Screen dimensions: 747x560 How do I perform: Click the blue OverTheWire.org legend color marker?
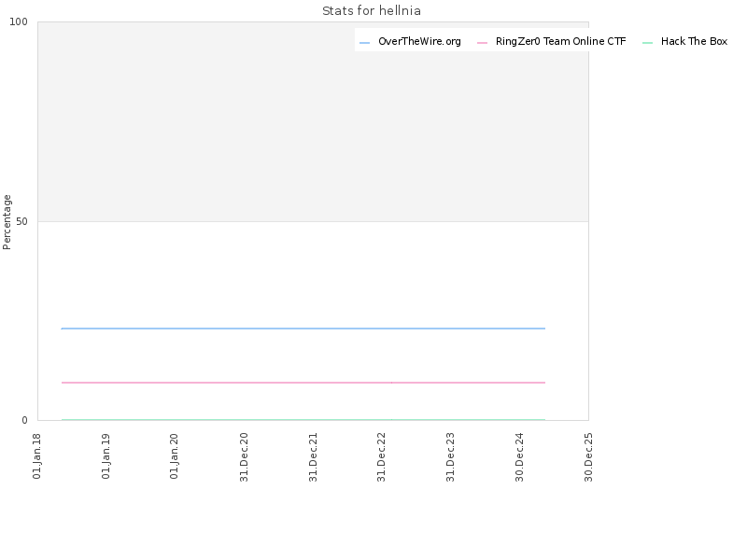click(364, 43)
